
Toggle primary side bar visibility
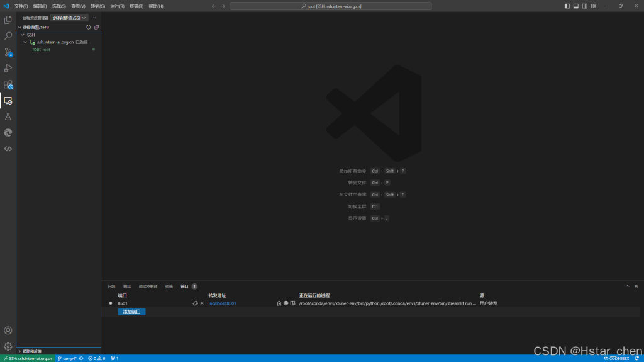[567, 6]
